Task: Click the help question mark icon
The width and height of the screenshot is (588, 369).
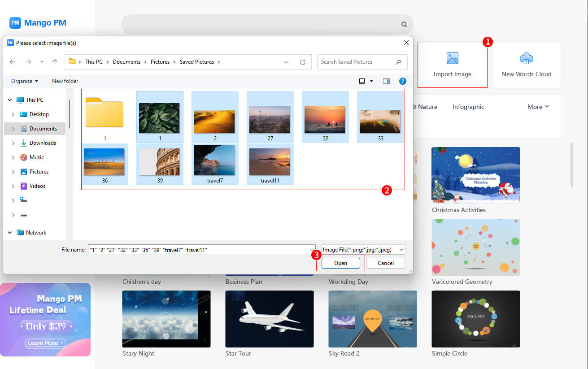Action: point(402,81)
